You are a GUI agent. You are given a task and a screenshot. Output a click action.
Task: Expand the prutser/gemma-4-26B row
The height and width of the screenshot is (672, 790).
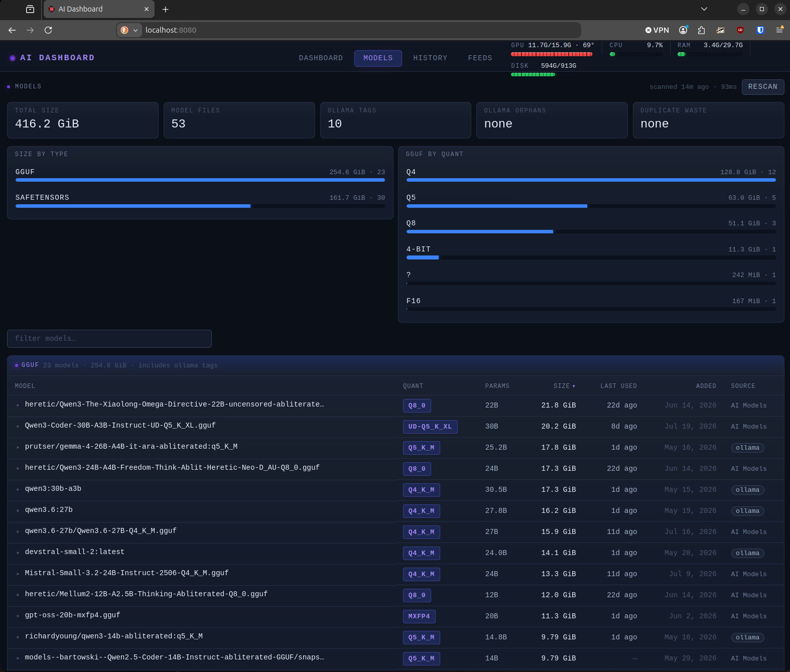coord(18,447)
